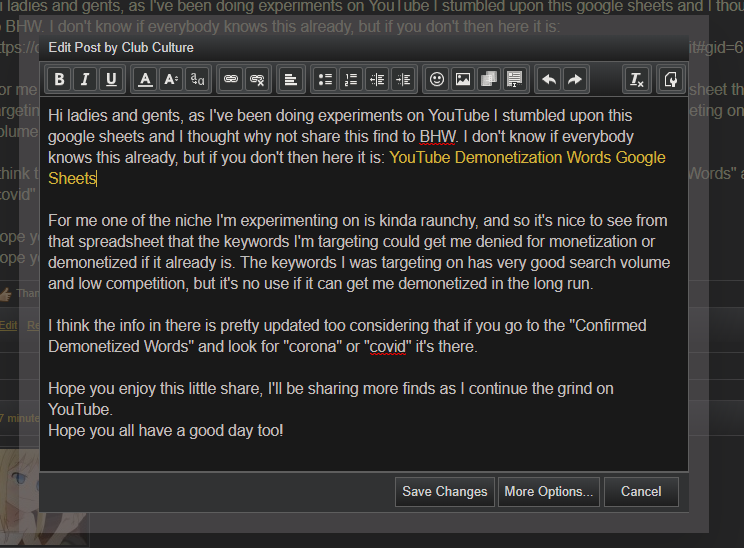Open the smilies emoji picker
The height and width of the screenshot is (548, 744).
(x=437, y=79)
